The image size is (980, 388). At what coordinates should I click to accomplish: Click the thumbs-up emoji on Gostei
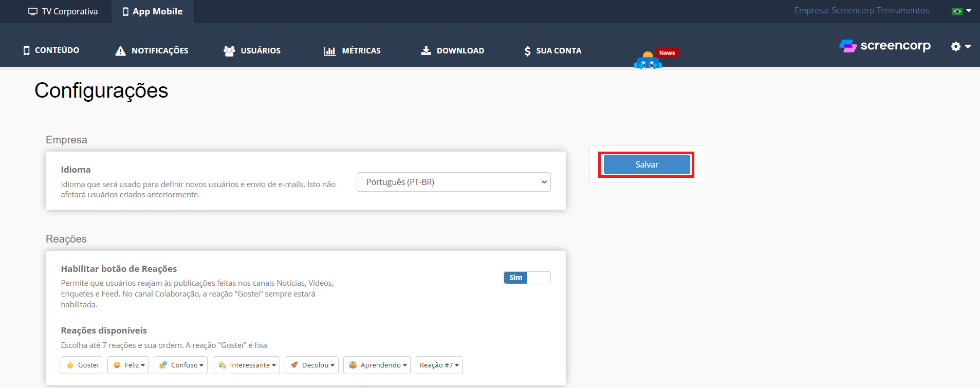pos(70,365)
